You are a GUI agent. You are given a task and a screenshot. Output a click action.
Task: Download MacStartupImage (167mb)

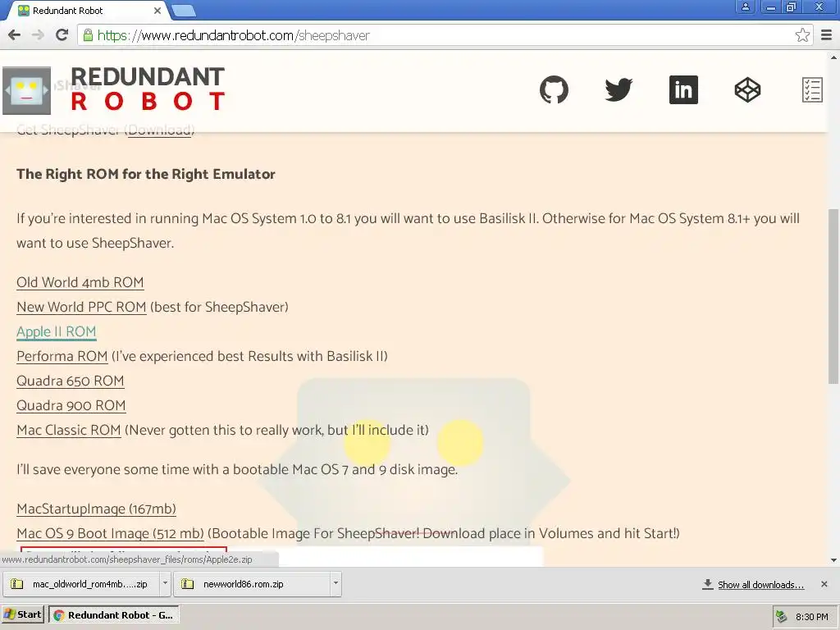(x=97, y=509)
